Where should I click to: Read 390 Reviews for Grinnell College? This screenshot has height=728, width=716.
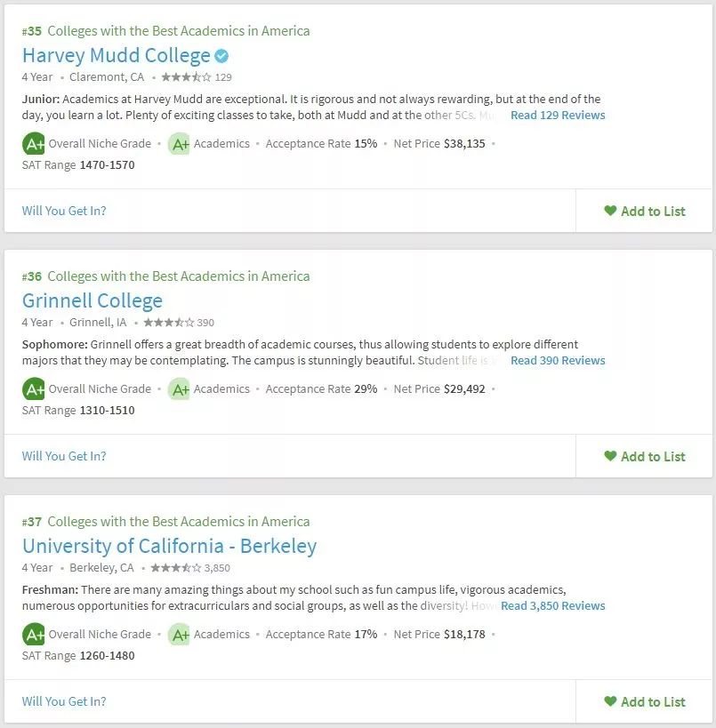click(x=558, y=360)
